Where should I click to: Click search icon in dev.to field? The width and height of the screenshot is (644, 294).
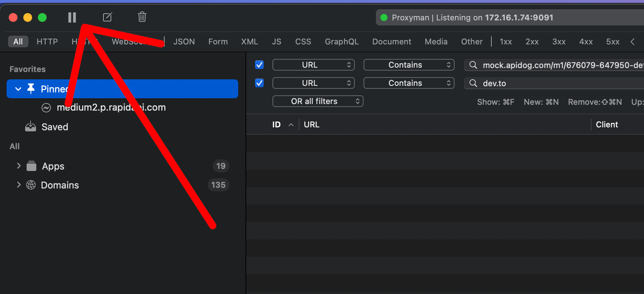[473, 83]
